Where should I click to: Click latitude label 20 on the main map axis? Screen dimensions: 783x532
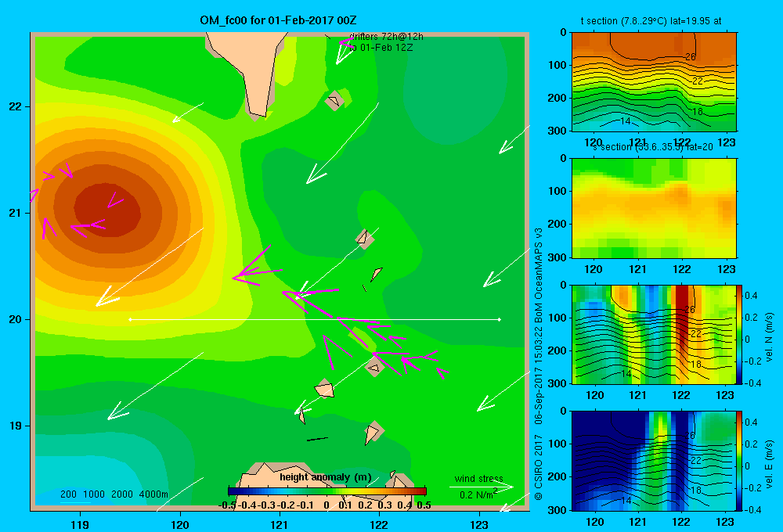16,319
